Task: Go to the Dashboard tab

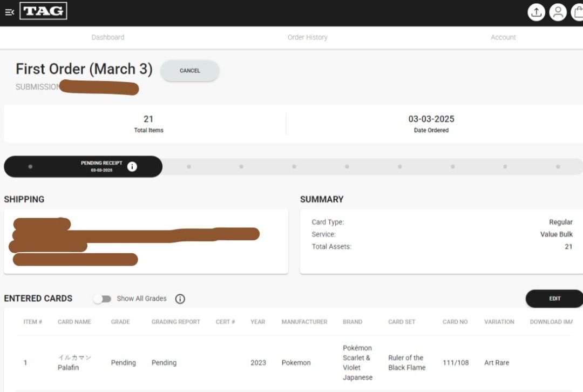Action: 107,37
